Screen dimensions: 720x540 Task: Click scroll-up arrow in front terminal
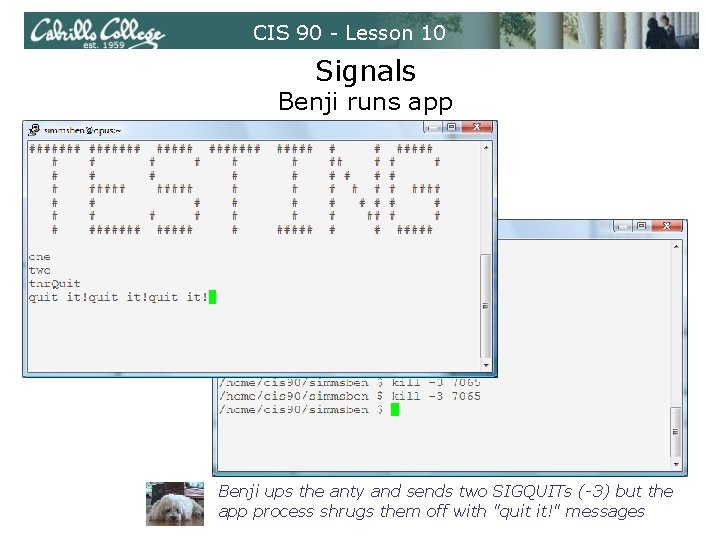pos(486,148)
